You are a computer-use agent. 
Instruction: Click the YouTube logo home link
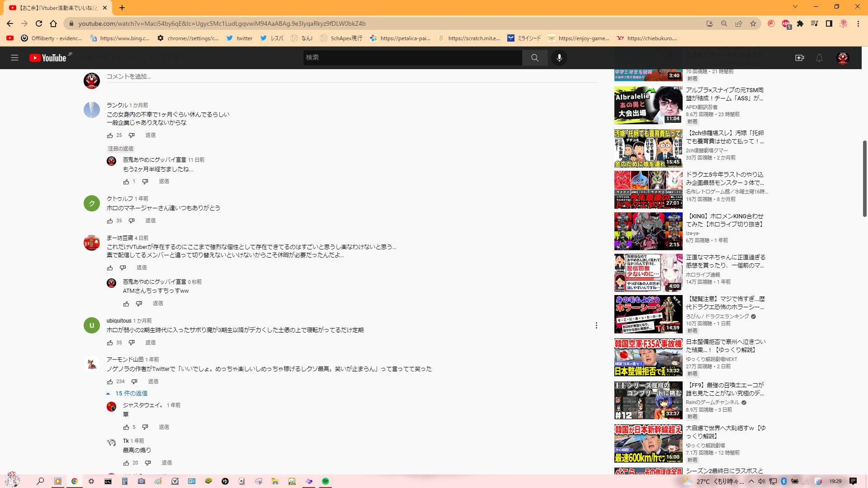(48, 58)
